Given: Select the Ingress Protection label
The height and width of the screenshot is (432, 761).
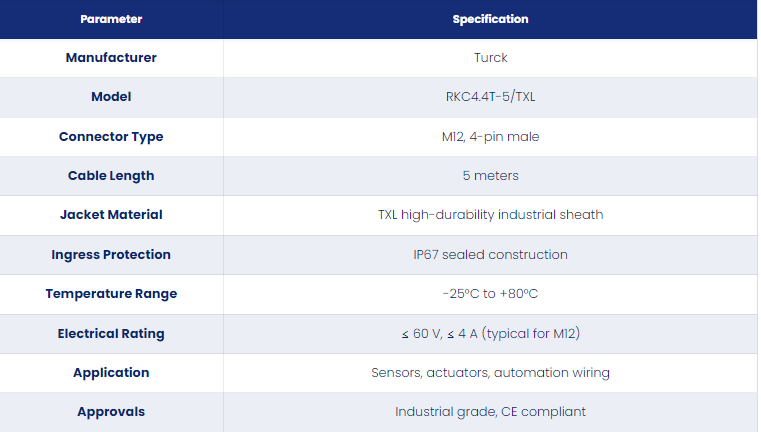Looking at the screenshot, I should coord(111,255).
